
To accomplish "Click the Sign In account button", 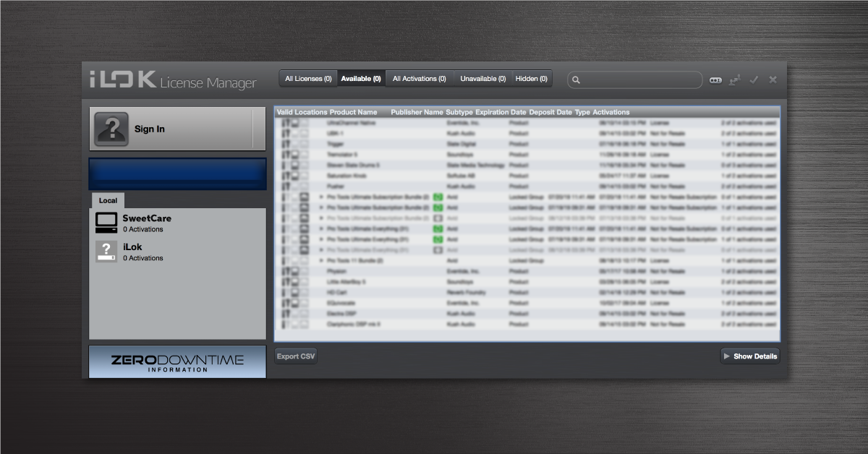I will click(x=177, y=129).
